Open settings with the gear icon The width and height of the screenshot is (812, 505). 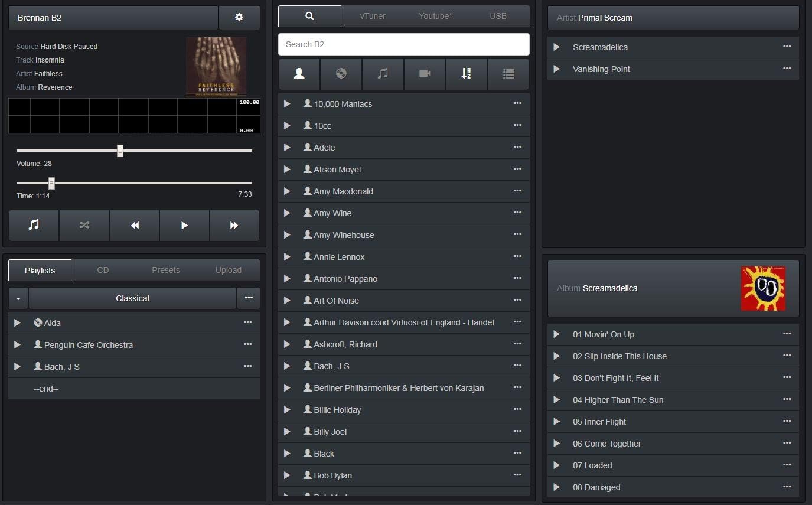(239, 18)
